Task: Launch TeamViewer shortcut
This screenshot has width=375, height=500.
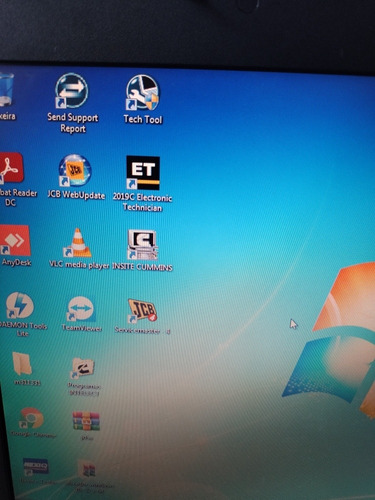Action: click(x=81, y=309)
